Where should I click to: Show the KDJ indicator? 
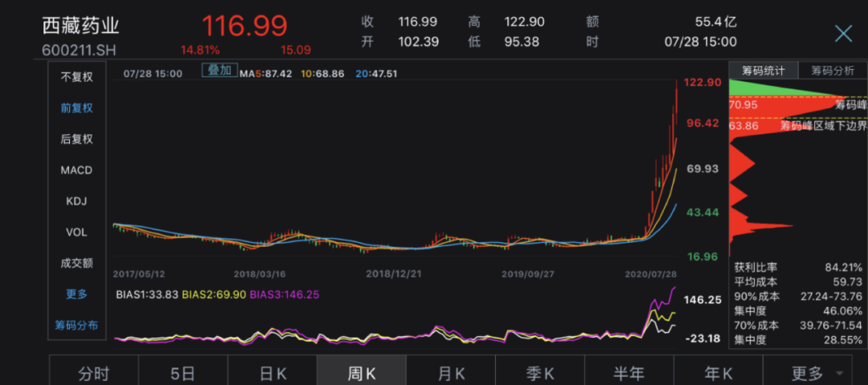click(76, 201)
